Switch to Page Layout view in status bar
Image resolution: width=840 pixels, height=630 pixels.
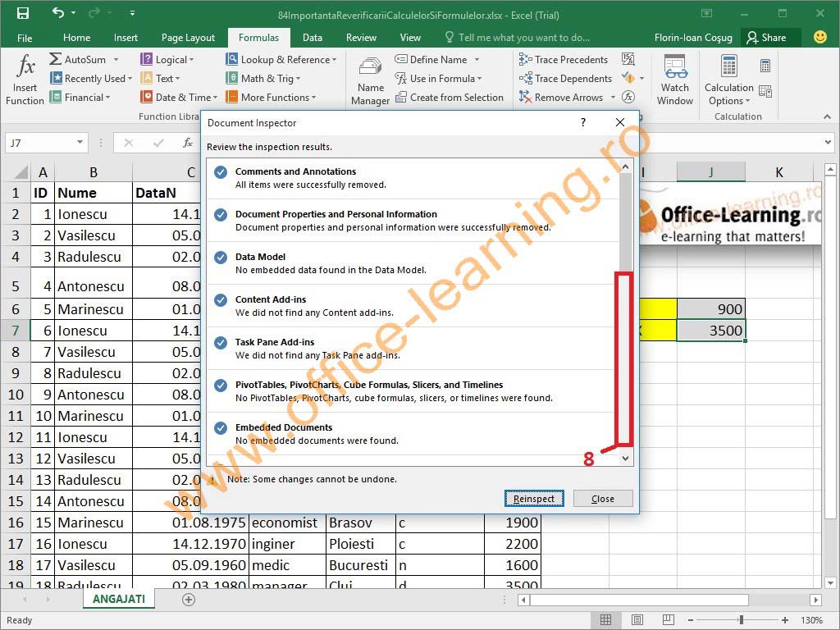637,620
